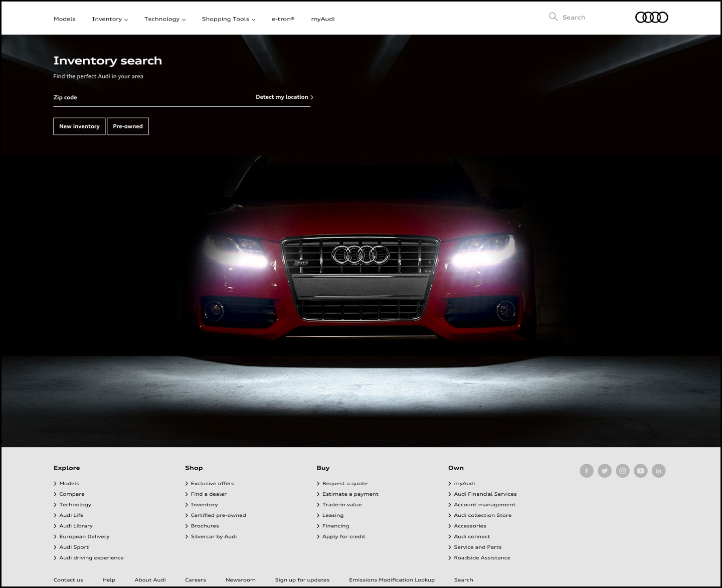This screenshot has width=722, height=588.
Task: Expand the Shopping Tools dropdown menu
Action: (x=229, y=19)
